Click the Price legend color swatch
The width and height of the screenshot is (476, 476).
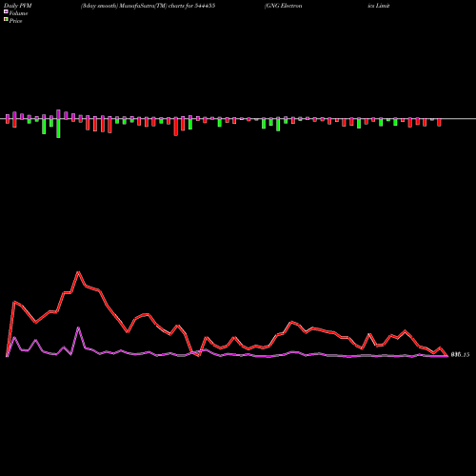pos(6,20)
